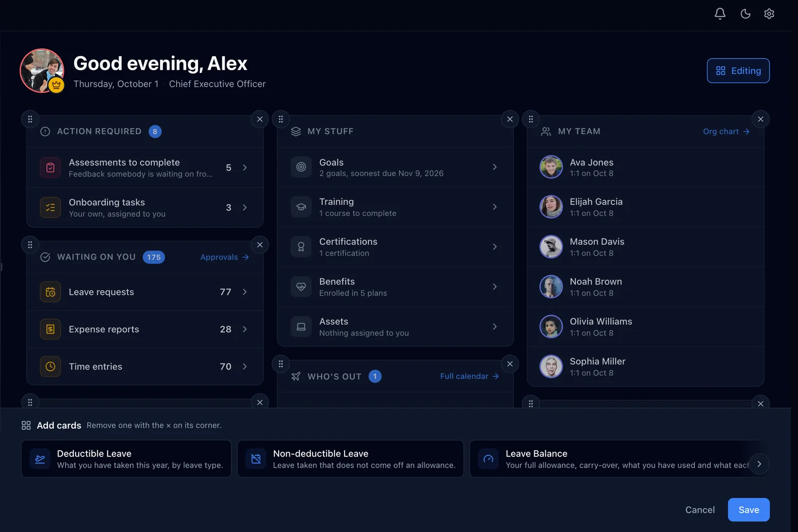Open the notifications bell
This screenshot has height=532, width=798.
720,14
